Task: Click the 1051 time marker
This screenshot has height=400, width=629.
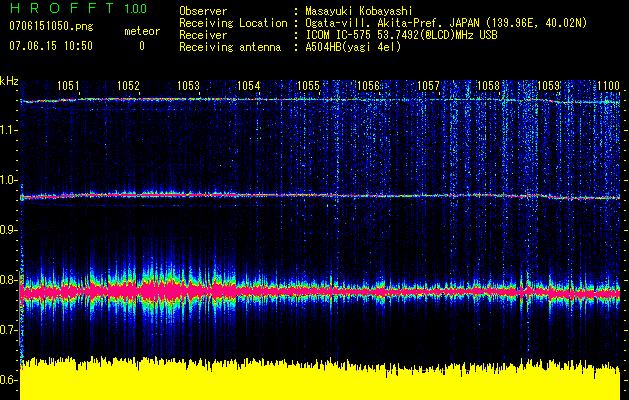Action: 68,85
